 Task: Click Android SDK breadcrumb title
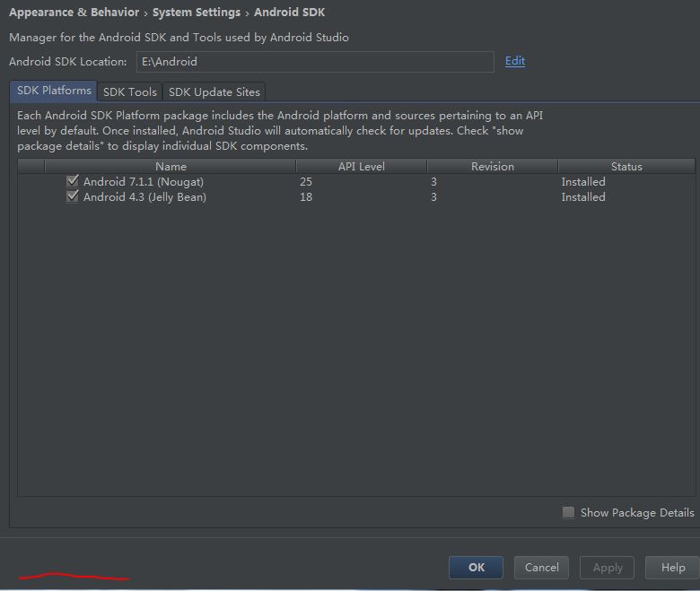289,12
